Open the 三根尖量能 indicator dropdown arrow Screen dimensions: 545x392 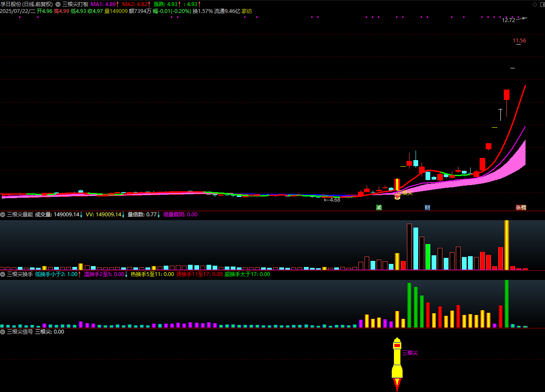[x=3, y=214]
